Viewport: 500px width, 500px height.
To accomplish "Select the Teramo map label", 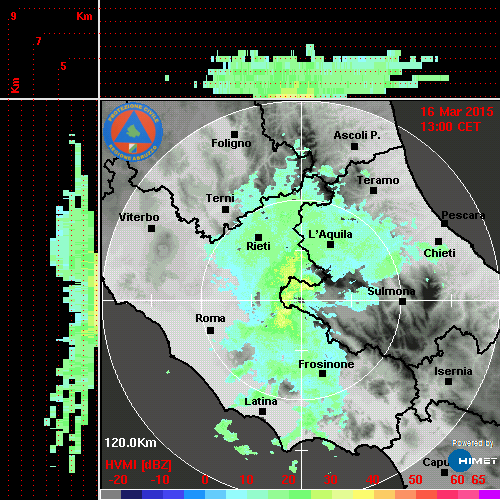I will tap(378, 180).
